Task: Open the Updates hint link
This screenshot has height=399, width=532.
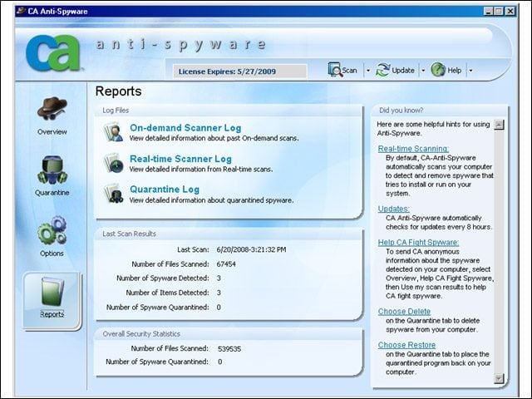Action: pos(393,209)
